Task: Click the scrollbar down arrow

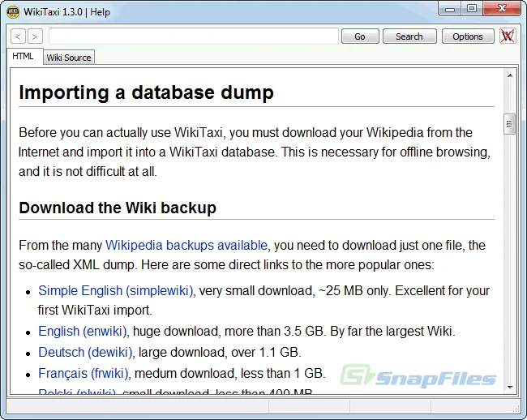Action: [x=510, y=388]
